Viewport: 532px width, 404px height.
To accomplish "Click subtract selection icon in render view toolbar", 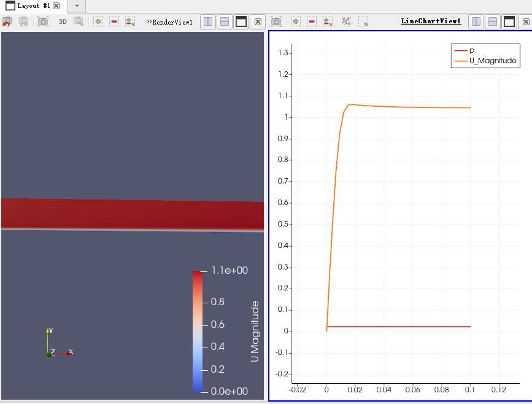I will [114, 21].
